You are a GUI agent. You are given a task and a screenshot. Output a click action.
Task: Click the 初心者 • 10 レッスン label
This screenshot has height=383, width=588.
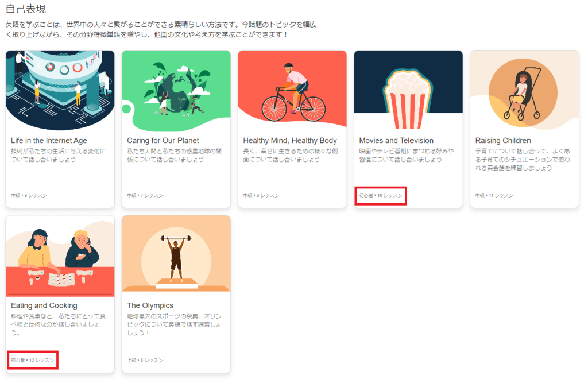[x=381, y=196]
